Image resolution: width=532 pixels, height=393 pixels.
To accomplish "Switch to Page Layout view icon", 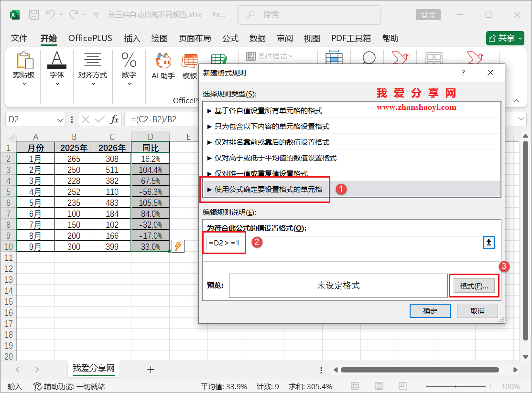I will pos(379,386).
